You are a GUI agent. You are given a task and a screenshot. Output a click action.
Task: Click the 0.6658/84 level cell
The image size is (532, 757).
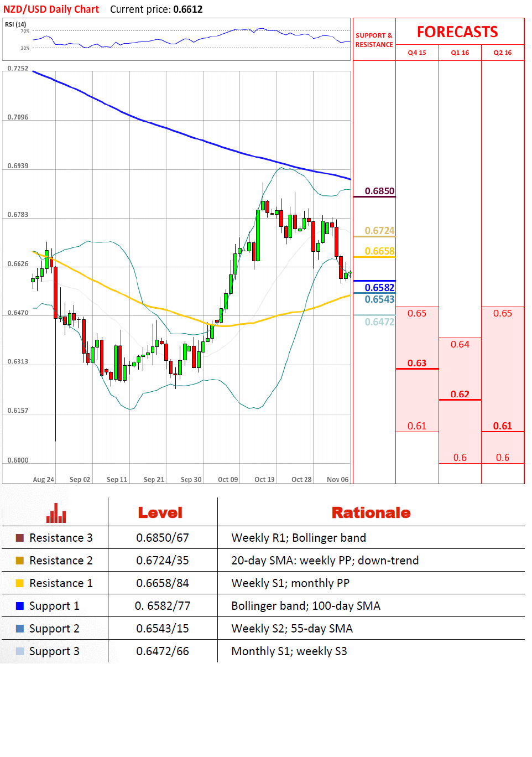pos(163,583)
